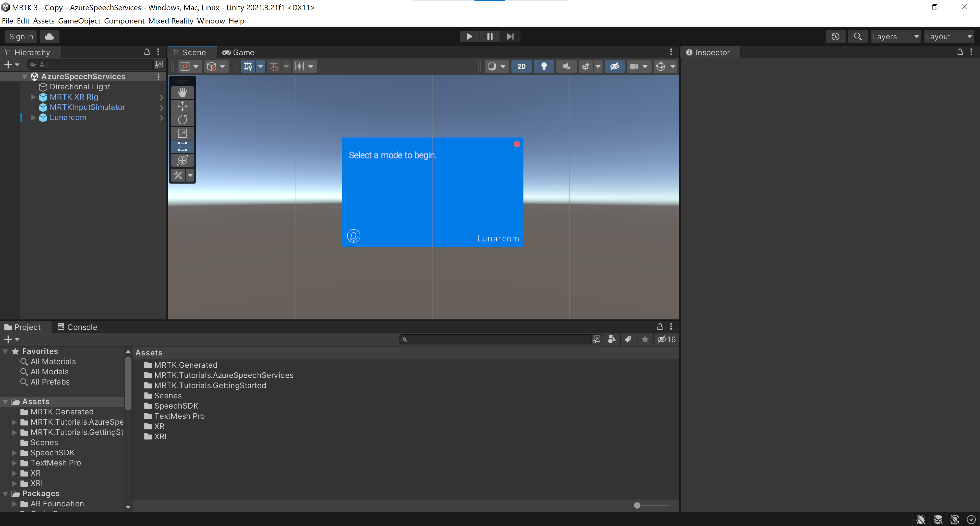Toggle 2D view mode in the Scene view
Viewport: 980px width, 526px height.
pos(521,66)
